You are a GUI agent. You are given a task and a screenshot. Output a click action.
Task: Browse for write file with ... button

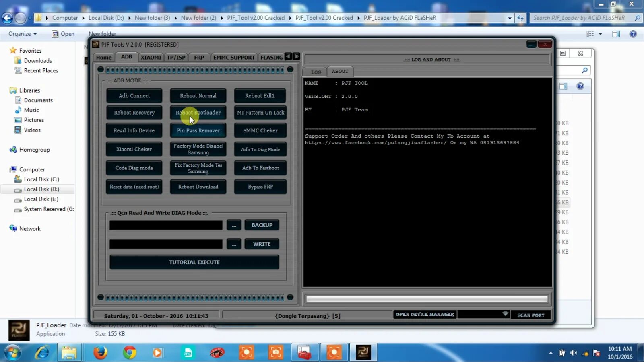point(234,244)
